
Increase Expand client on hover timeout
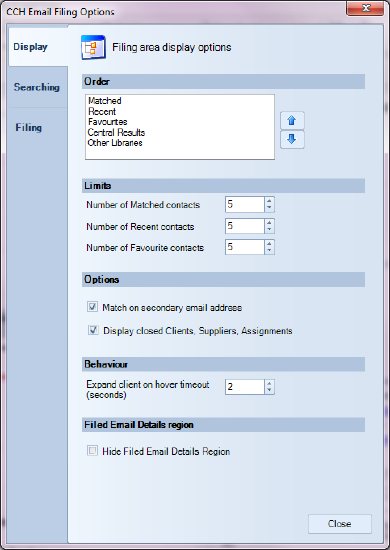pyautogui.click(x=269, y=383)
